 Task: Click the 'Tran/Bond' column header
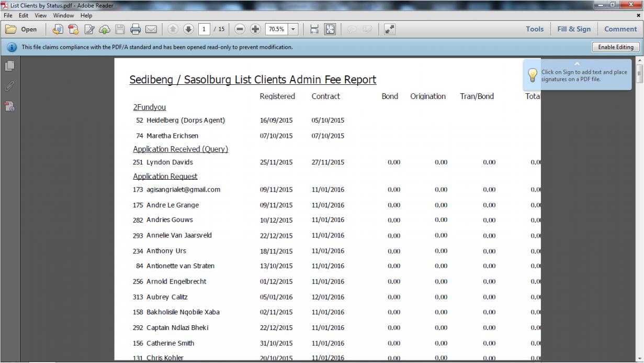coord(477,96)
